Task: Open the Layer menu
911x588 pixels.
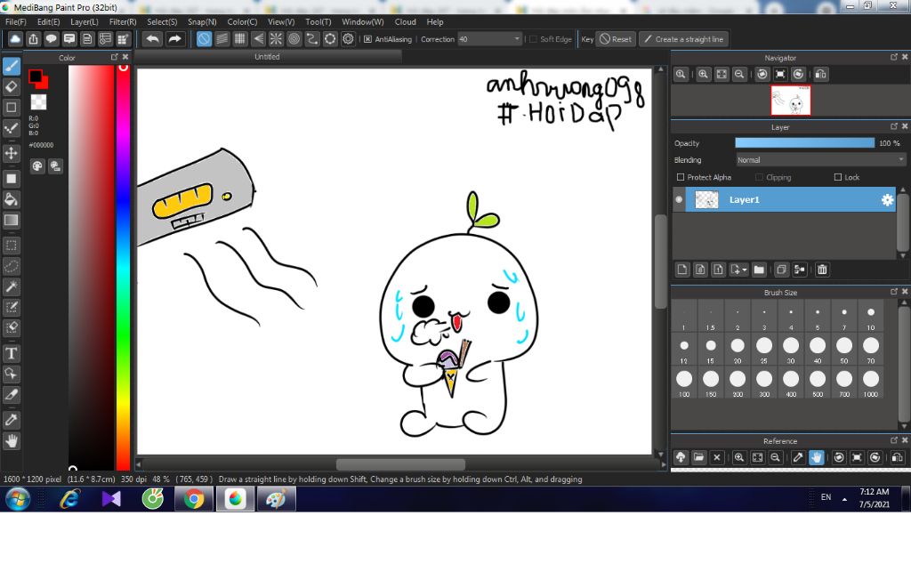Action: pos(85,21)
